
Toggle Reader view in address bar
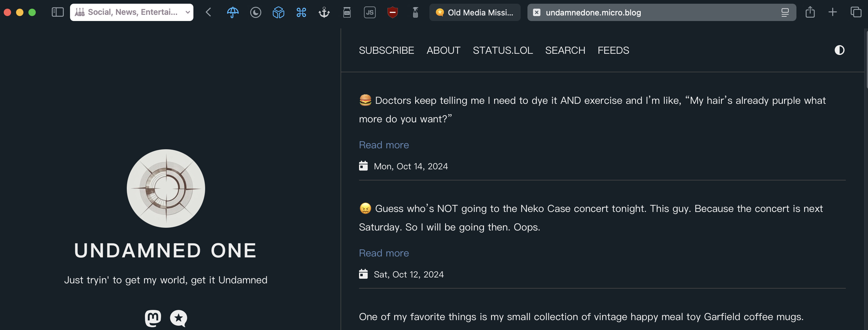(x=785, y=12)
